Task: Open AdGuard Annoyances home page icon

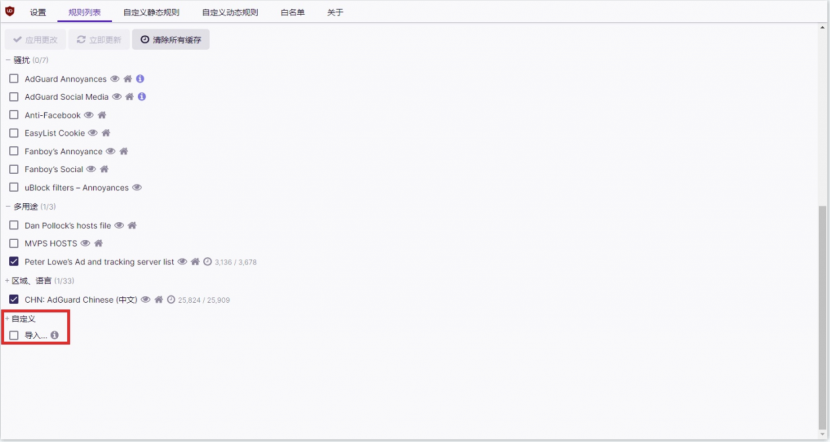Action: pyautogui.click(x=128, y=79)
